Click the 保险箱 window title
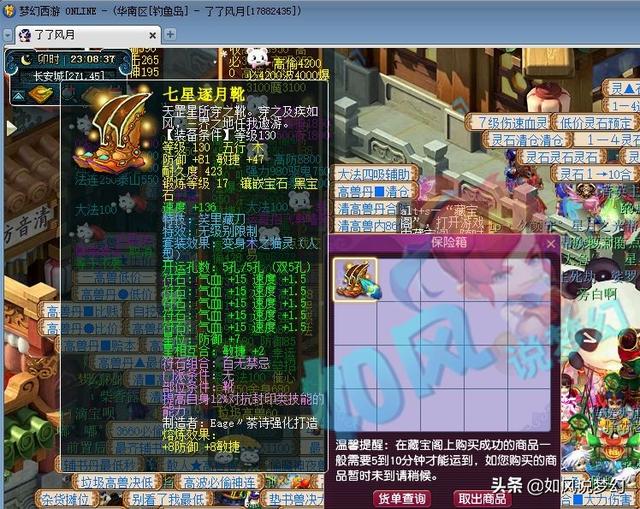Viewport: 640px width, 509px height. [x=449, y=242]
